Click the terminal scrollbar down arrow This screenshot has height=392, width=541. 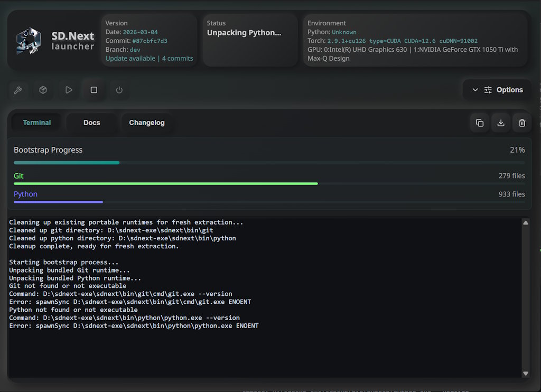click(x=526, y=372)
